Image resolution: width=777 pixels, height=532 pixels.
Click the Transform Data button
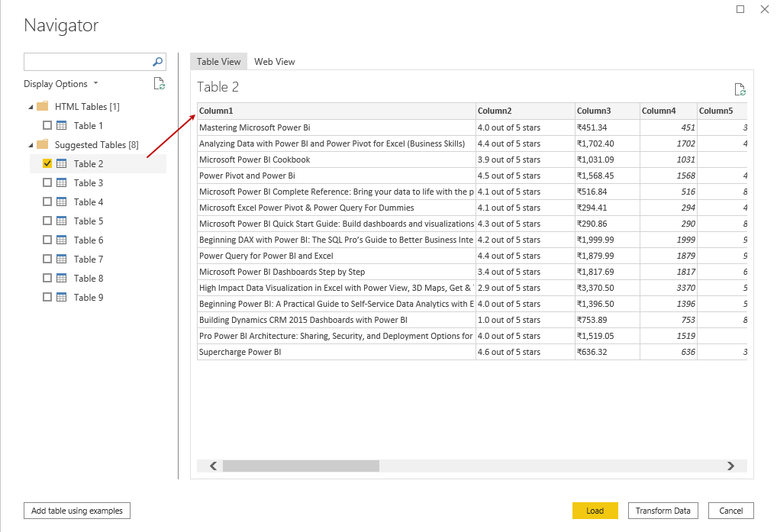pyautogui.click(x=663, y=511)
